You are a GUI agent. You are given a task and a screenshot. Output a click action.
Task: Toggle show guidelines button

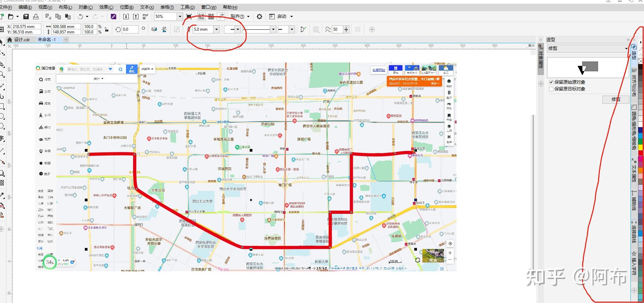pyautogui.click(x=221, y=17)
